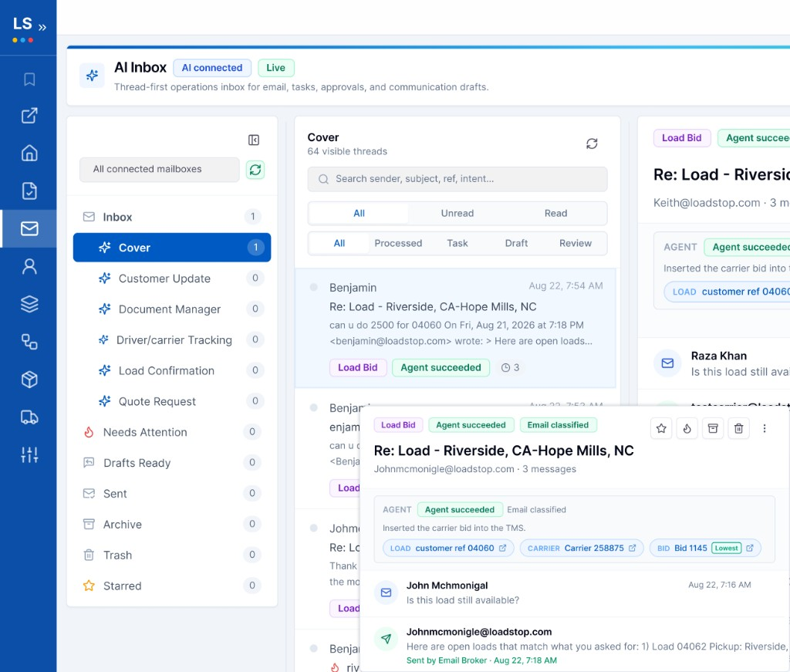Image resolution: width=790 pixels, height=672 pixels.
Task: Select the mail envelope sidebar icon
Action: pyautogui.click(x=29, y=228)
